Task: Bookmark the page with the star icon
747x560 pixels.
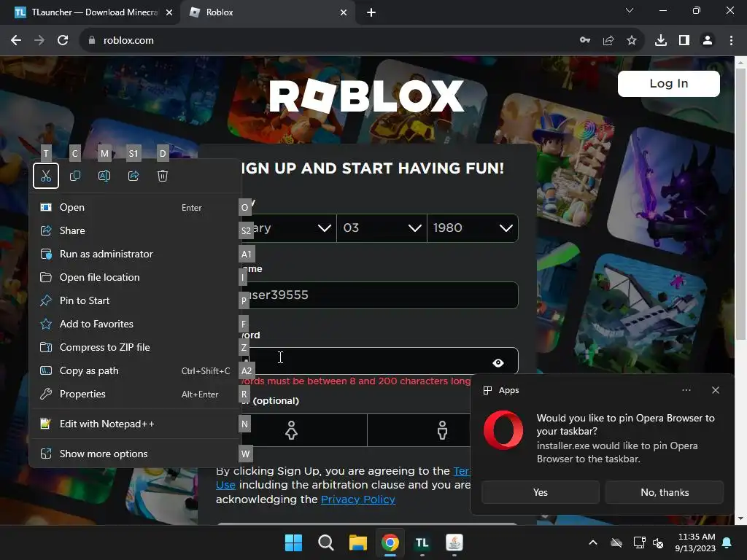Action: 632,41
